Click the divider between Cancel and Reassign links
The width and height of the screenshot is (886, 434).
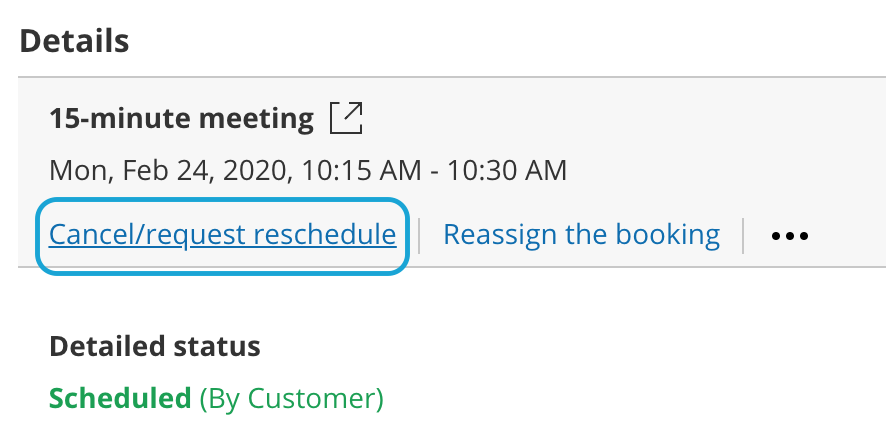coord(420,236)
